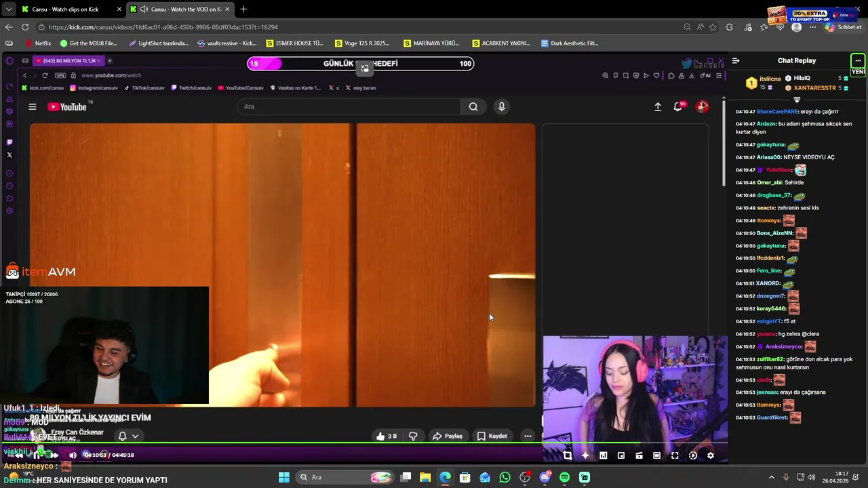This screenshot has width=868, height=488.
Task: Create a clip with the Kick clip icon
Action: pos(639,455)
